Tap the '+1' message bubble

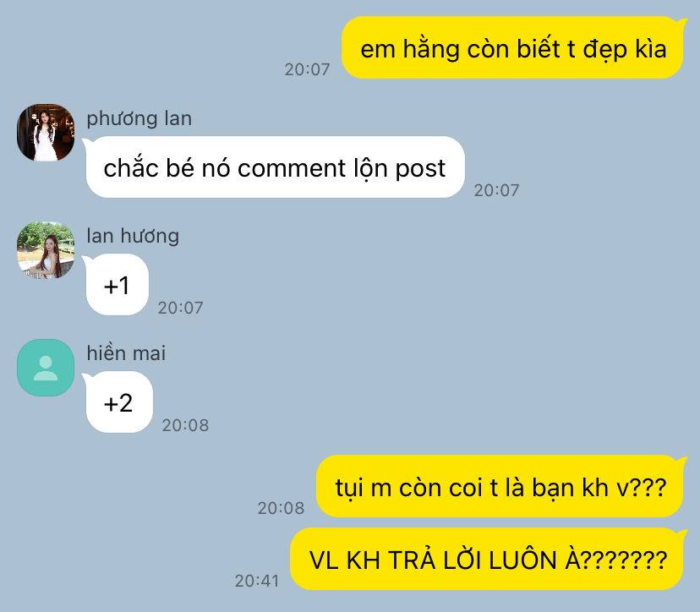116,284
